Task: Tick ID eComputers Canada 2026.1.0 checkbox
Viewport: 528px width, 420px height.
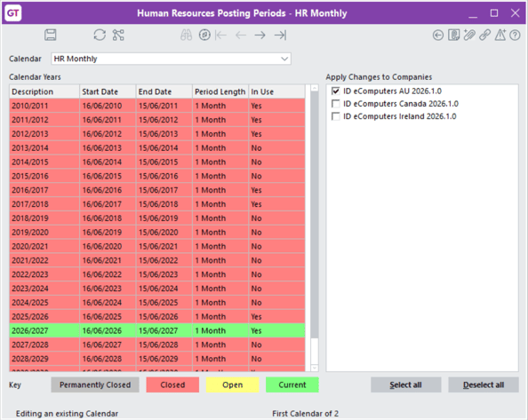Action: (335, 104)
